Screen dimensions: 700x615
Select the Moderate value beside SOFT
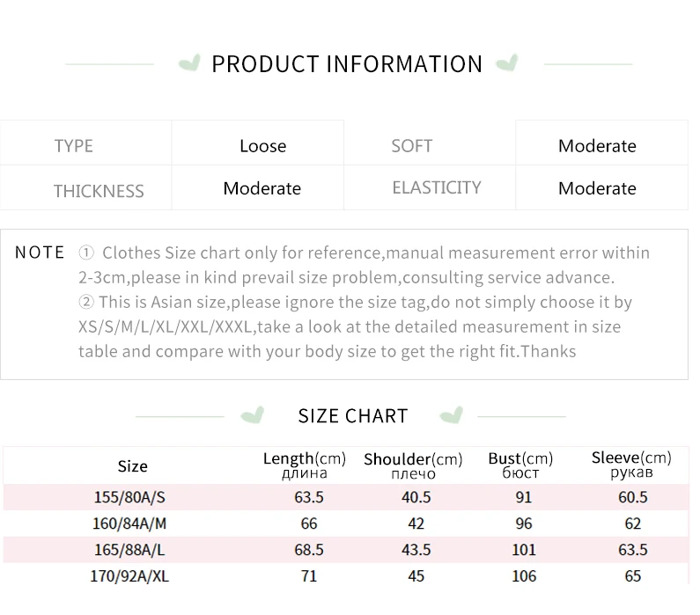click(597, 146)
